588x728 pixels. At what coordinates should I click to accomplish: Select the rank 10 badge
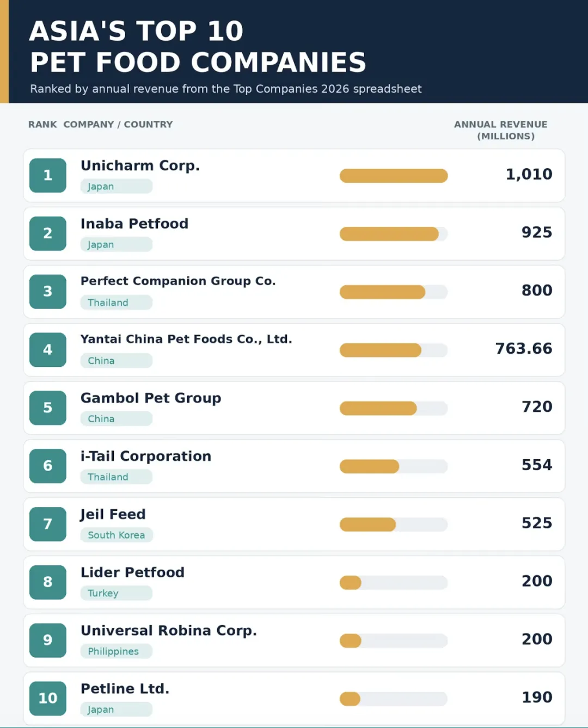pos(48,698)
